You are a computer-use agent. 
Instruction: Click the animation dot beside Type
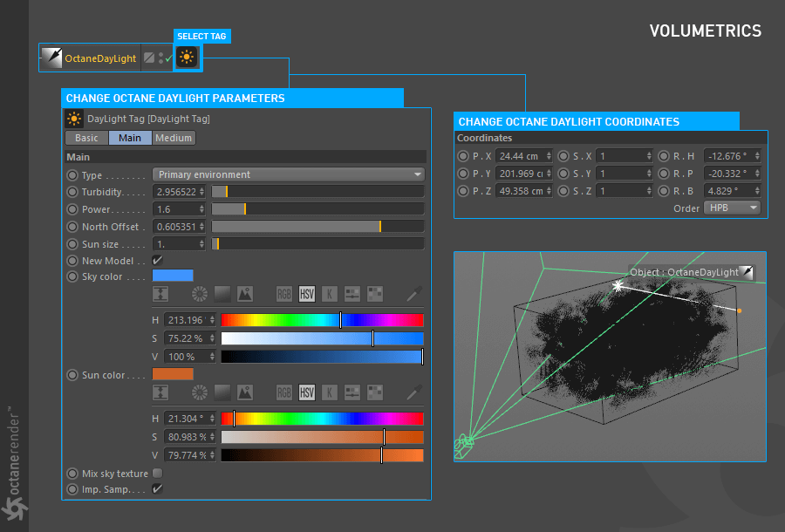72,175
